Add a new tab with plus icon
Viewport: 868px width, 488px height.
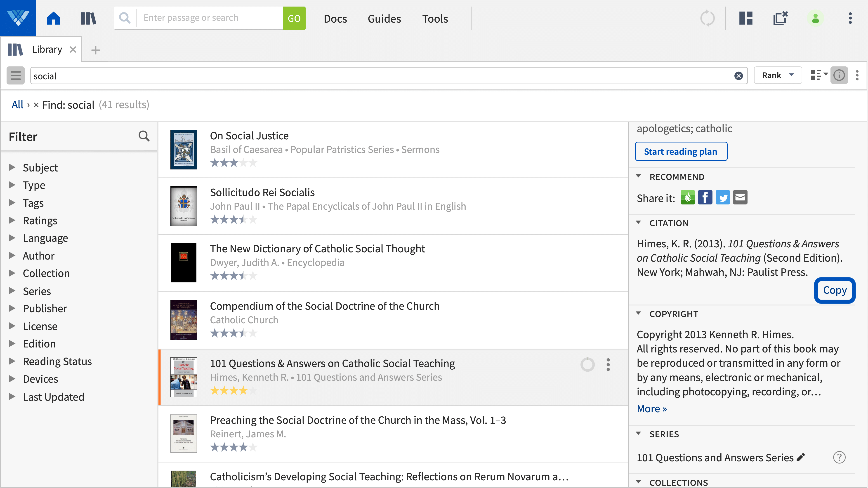(96, 50)
